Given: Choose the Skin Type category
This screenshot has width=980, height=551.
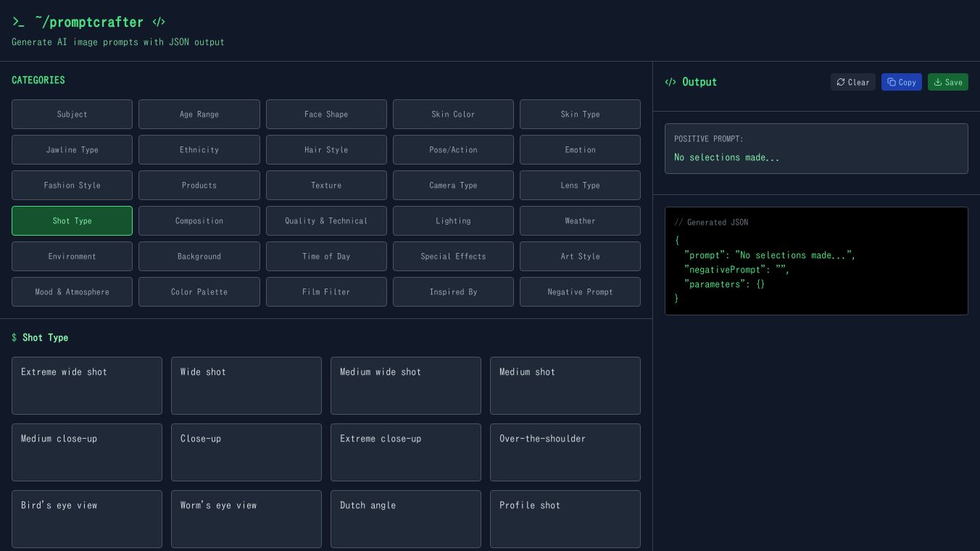Looking at the screenshot, I should pos(580,114).
